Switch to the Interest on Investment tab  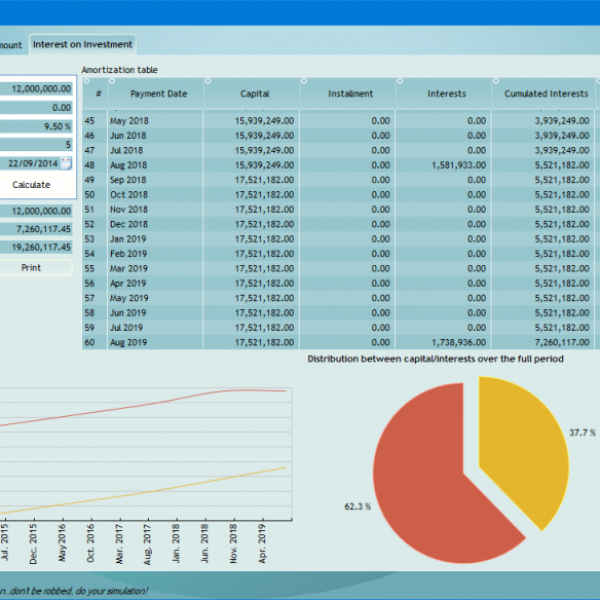(x=82, y=44)
